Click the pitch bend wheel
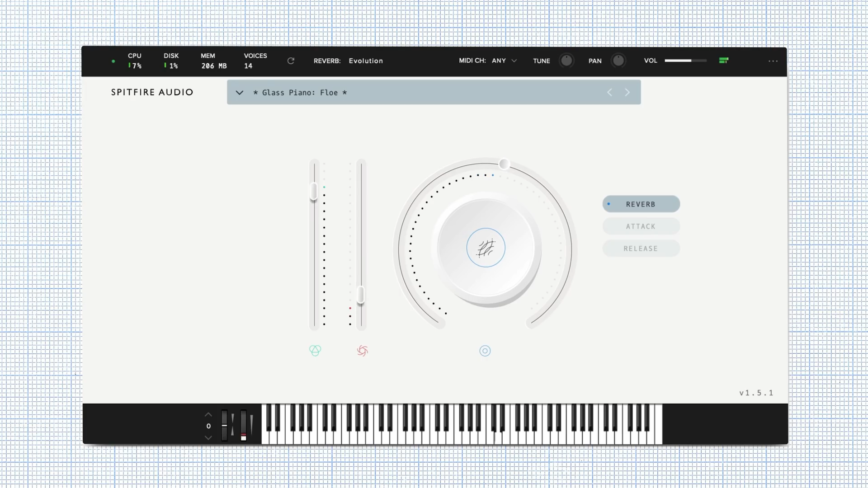The height and width of the screenshot is (488, 868). [x=224, y=425]
